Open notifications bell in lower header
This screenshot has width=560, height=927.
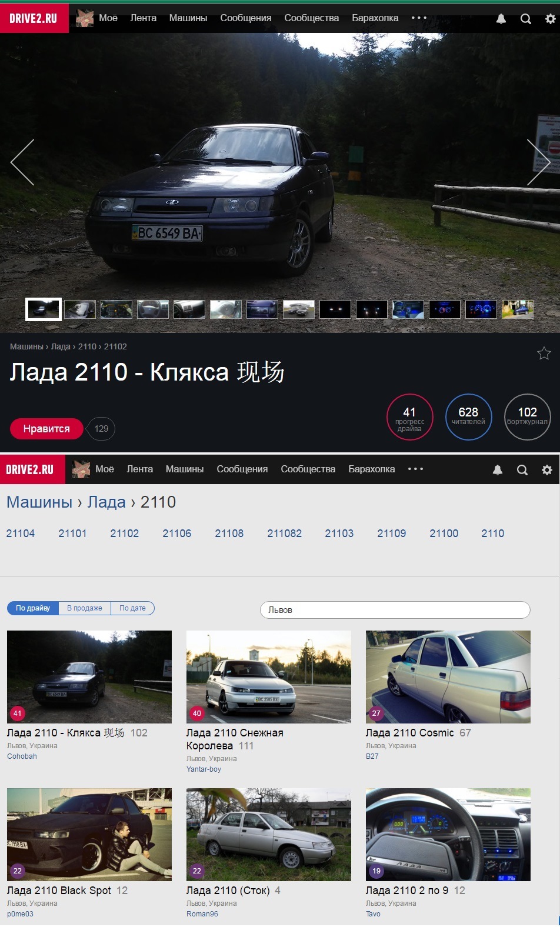[497, 469]
